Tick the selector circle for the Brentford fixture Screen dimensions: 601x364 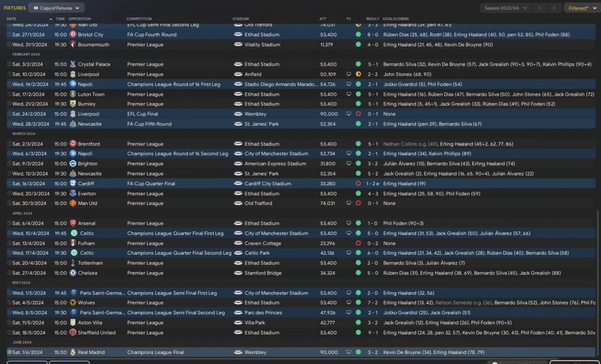(9, 144)
